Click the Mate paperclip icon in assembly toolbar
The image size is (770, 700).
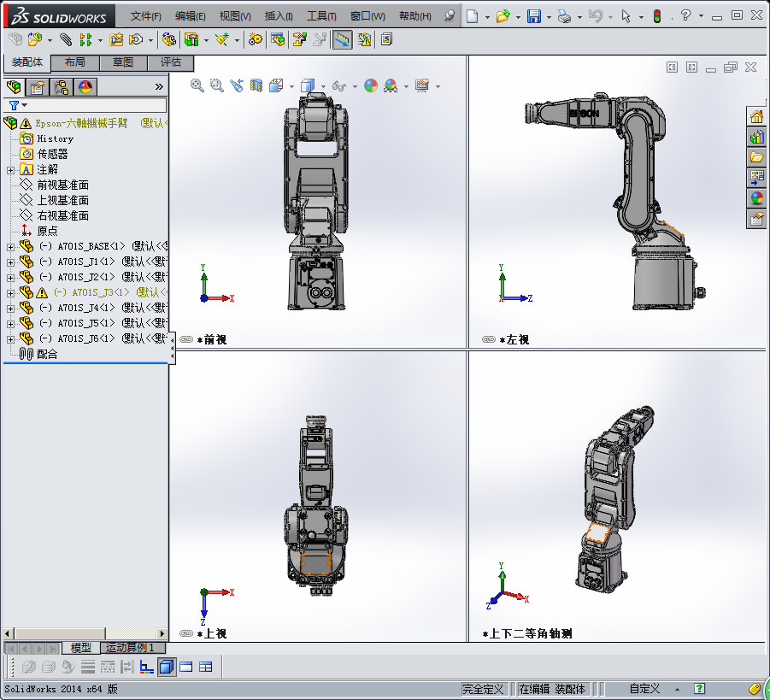(65, 39)
